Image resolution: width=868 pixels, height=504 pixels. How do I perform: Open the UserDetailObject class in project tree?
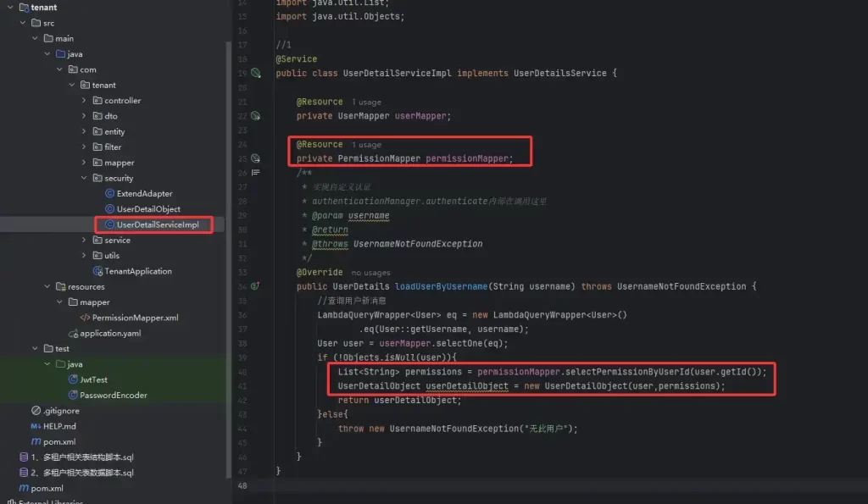tap(147, 209)
